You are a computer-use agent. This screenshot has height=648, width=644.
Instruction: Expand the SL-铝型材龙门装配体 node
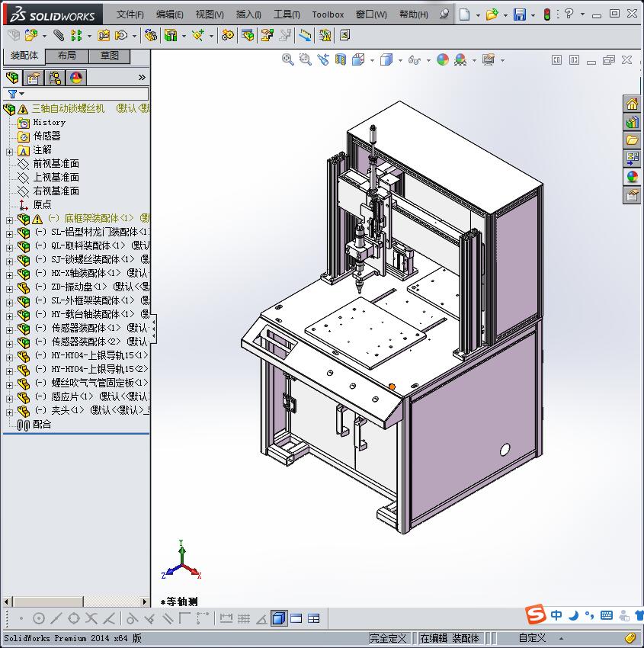pos(9,234)
